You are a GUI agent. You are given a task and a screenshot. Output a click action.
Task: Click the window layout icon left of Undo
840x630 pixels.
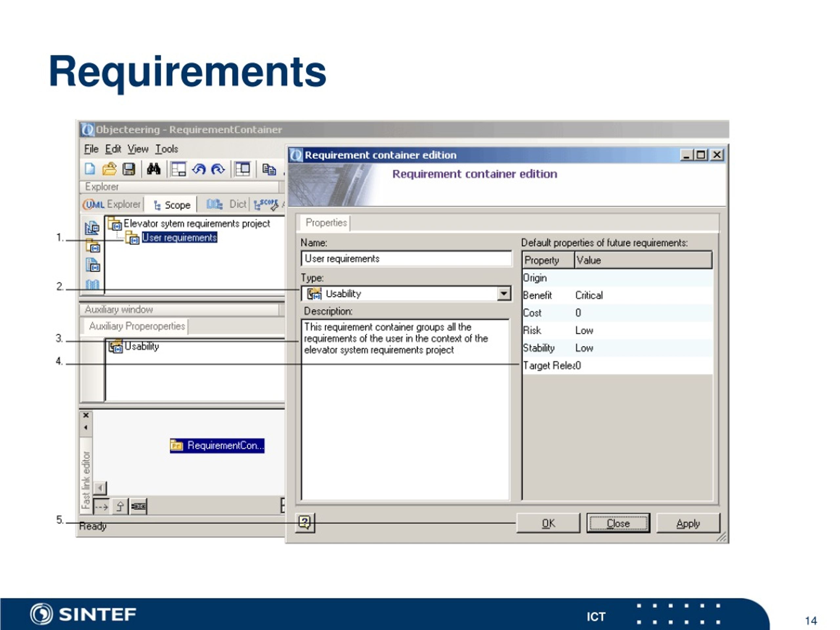[x=178, y=169]
